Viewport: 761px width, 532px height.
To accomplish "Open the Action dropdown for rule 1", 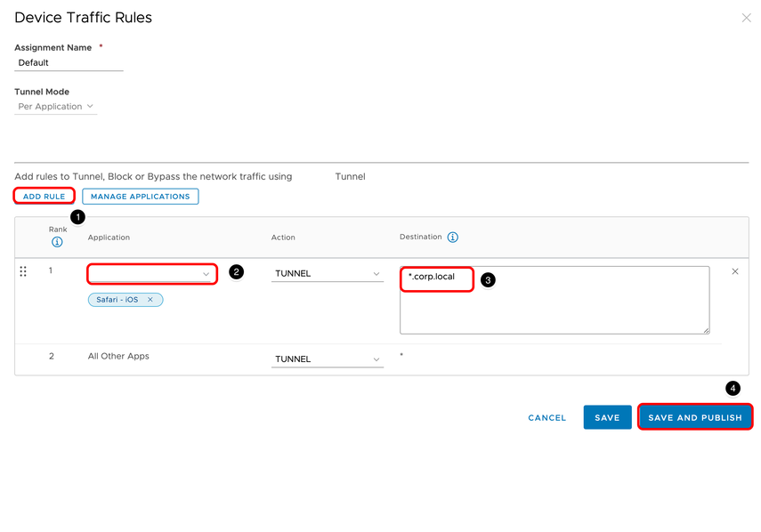I will click(x=327, y=274).
